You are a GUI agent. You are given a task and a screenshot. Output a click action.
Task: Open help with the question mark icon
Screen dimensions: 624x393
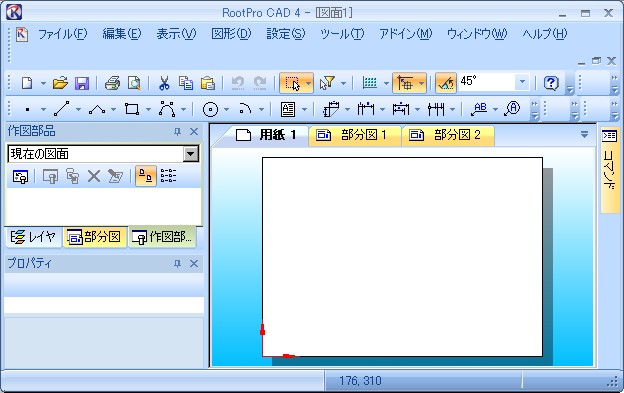click(x=551, y=83)
